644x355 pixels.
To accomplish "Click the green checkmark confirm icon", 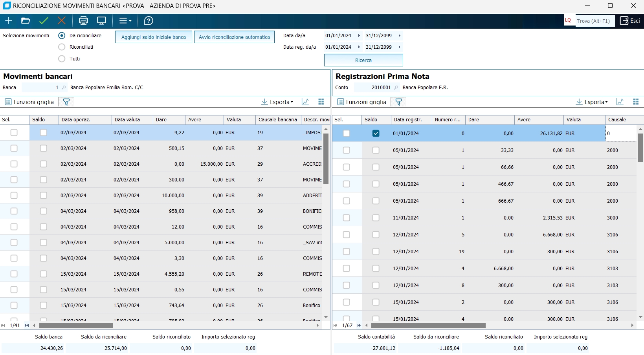I will [x=44, y=21].
